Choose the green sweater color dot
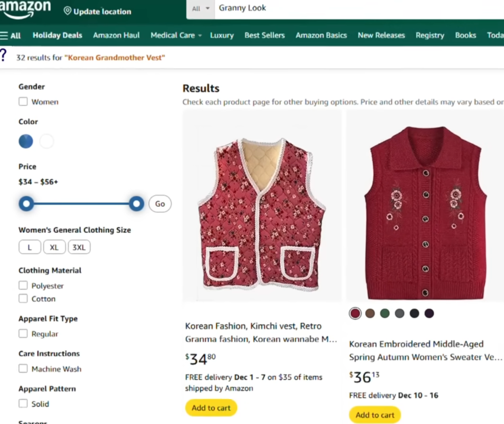This screenshot has width=504, height=424. pos(385,314)
